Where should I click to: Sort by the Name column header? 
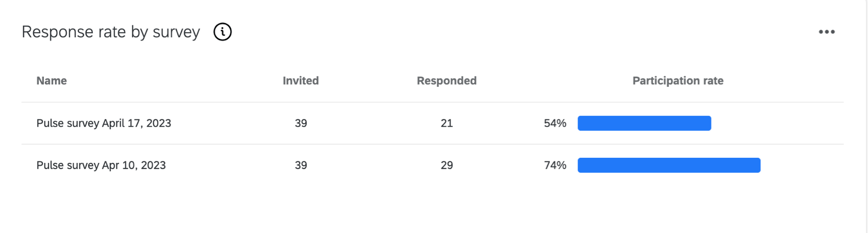pyautogui.click(x=52, y=81)
